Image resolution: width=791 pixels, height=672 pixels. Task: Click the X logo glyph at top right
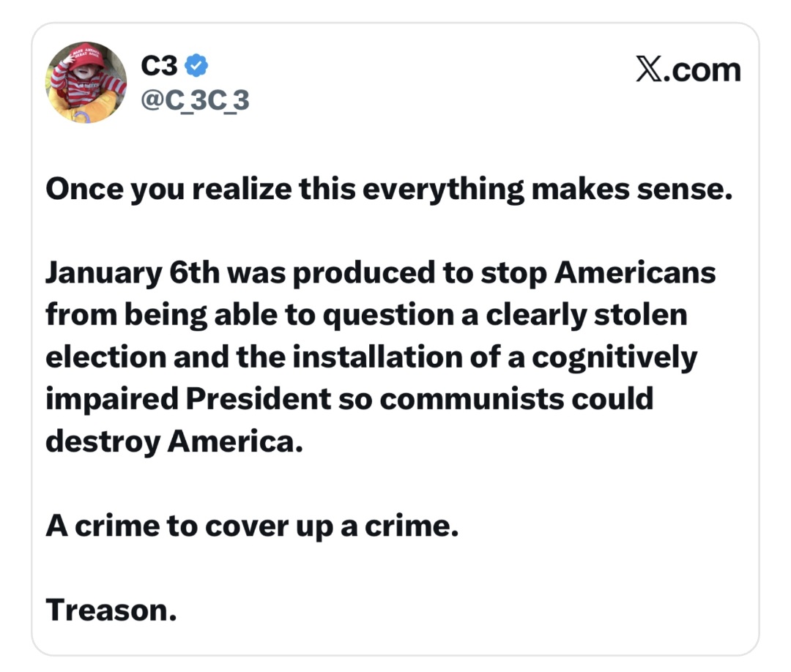point(649,70)
